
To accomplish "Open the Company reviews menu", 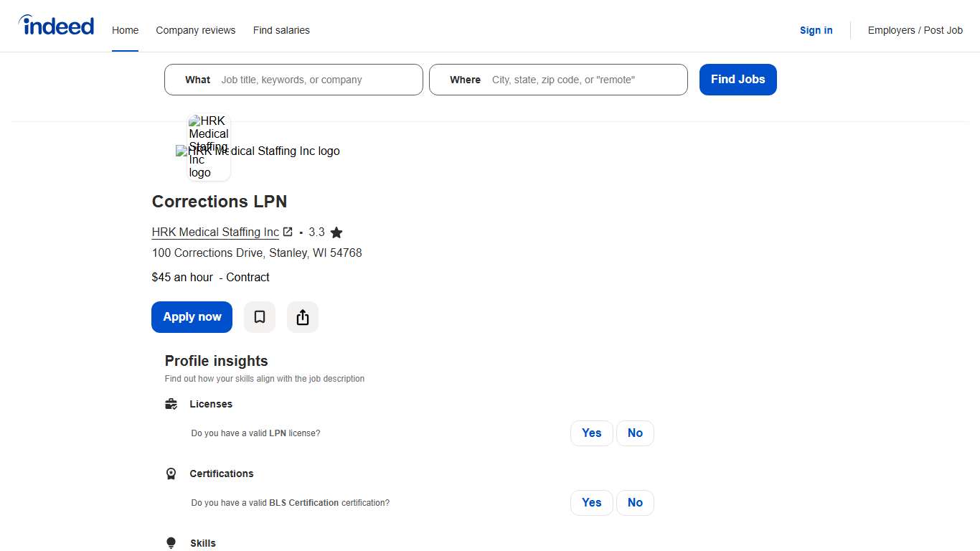I will pos(195,30).
